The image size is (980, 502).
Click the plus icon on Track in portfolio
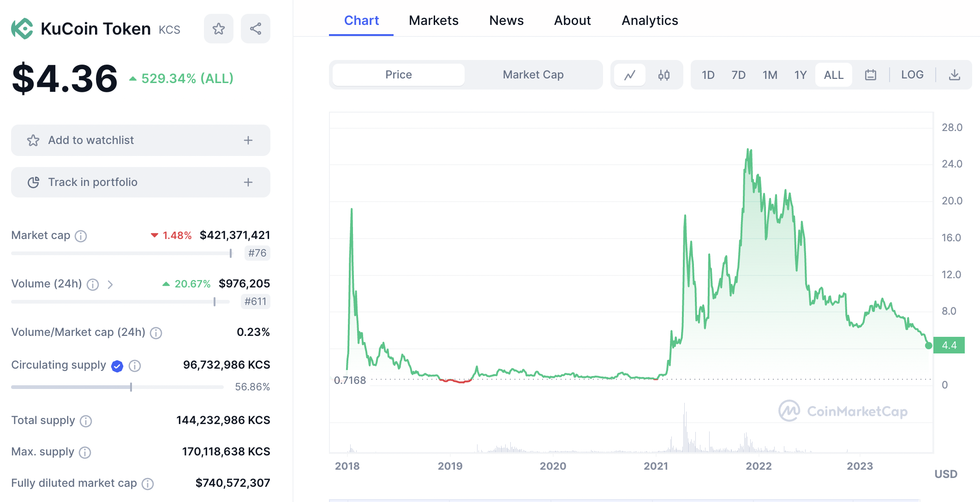click(248, 182)
